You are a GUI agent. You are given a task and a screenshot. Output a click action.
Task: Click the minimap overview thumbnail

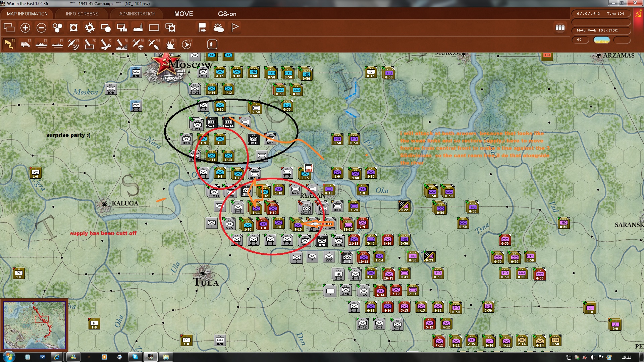35,325
